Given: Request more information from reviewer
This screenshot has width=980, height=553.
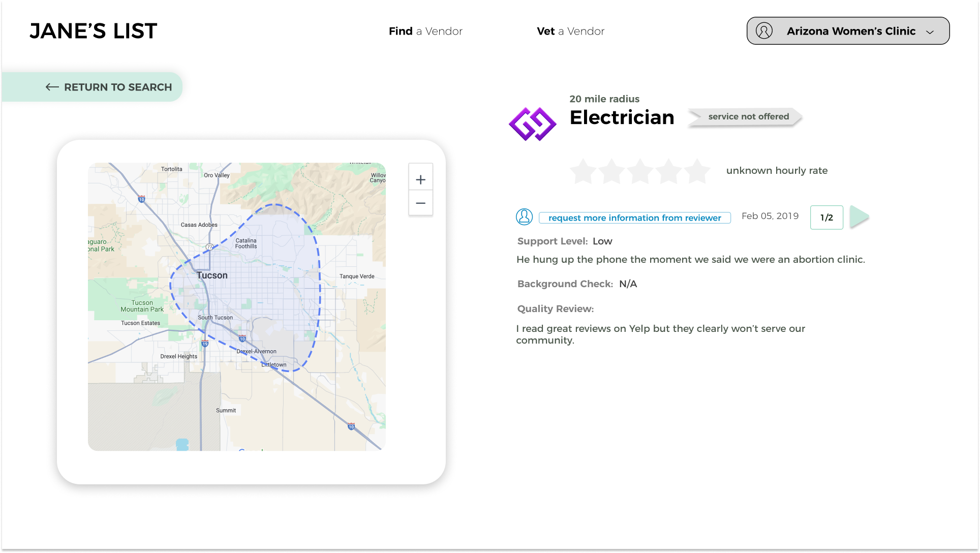Looking at the screenshot, I should coord(634,218).
